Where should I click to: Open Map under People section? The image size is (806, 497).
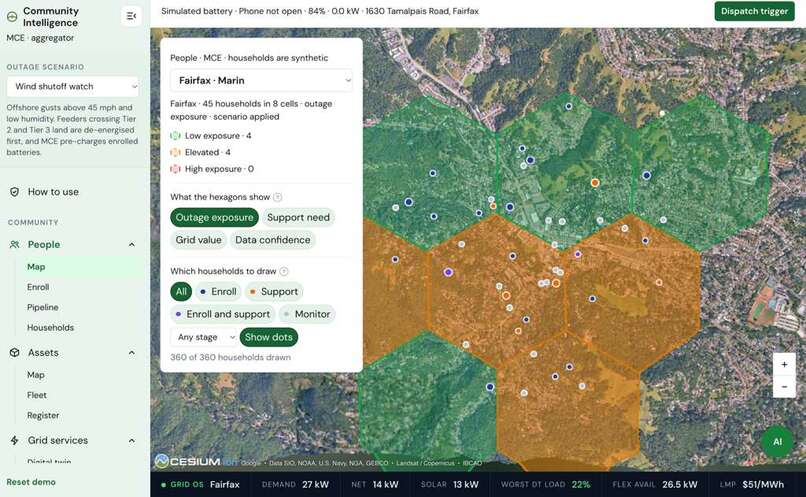(36, 267)
